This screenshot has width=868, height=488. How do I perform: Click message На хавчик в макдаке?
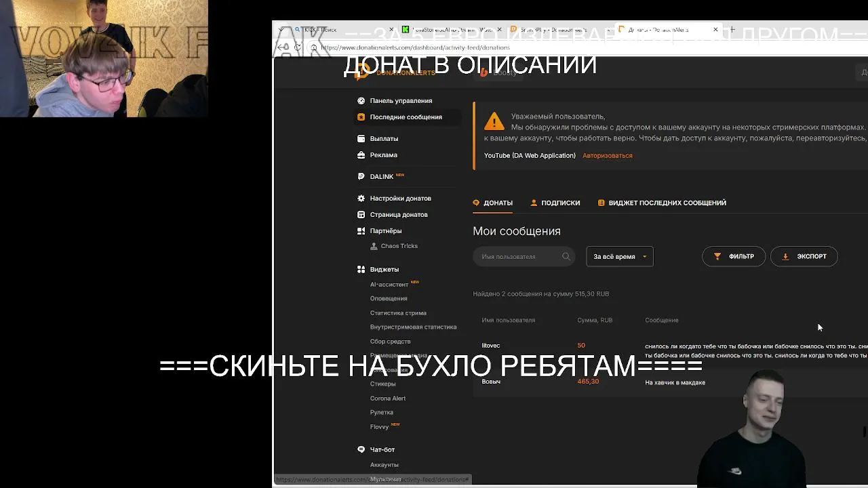coord(675,382)
